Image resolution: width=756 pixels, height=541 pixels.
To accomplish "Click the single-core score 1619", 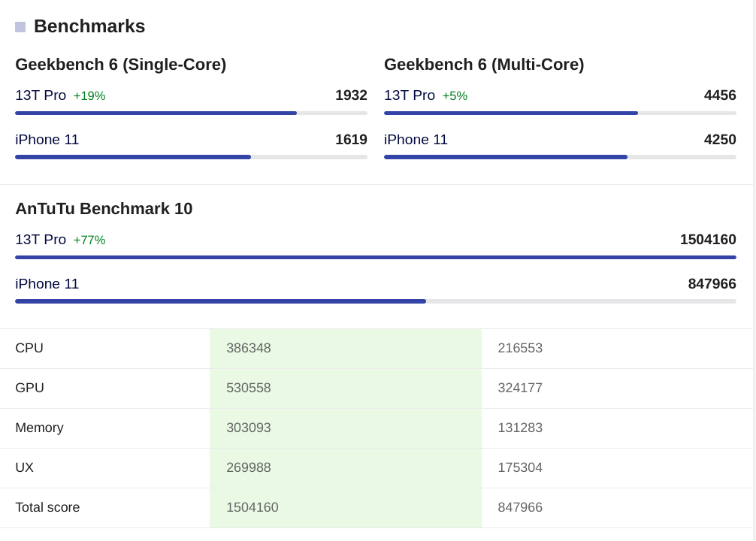I will pyautogui.click(x=351, y=139).
